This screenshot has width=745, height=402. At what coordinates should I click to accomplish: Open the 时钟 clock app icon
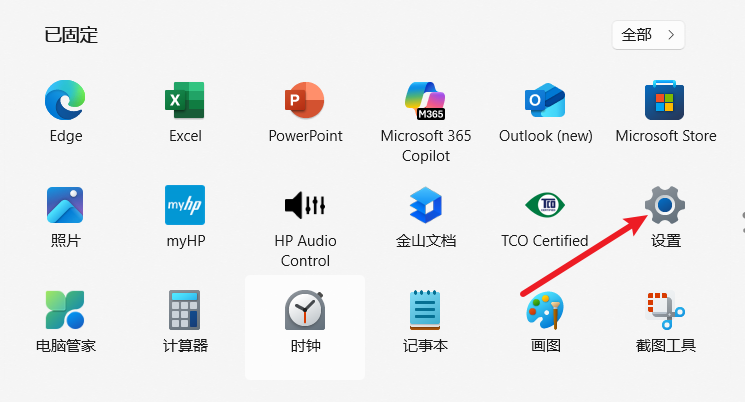coord(305,310)
